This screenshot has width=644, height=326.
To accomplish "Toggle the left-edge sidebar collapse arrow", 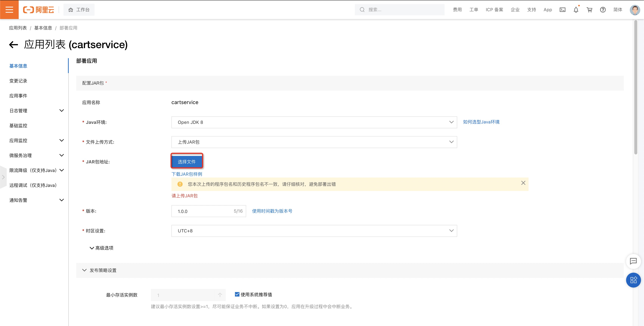I will tap(3, 177).
